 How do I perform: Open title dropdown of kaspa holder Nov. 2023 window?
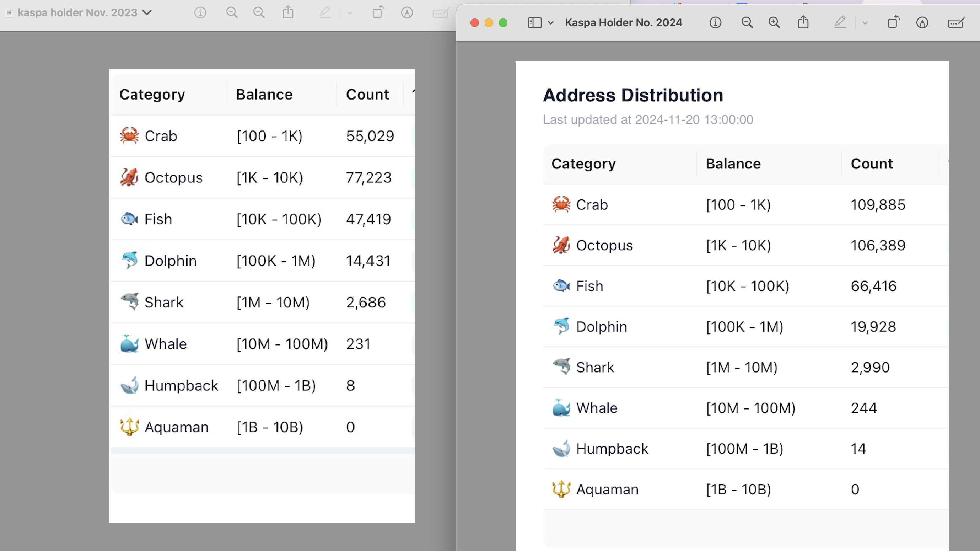pyautogui.click(x=147, y=12)
